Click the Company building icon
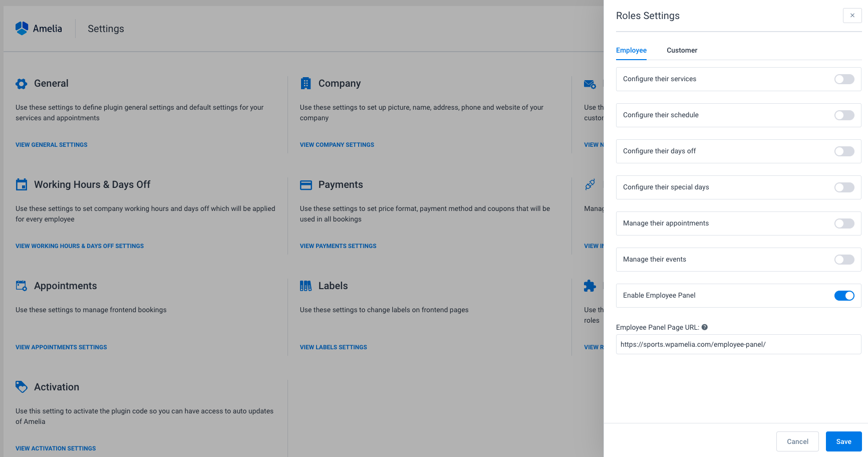This screenshot has width=868, height=457. tap(306, 84)
